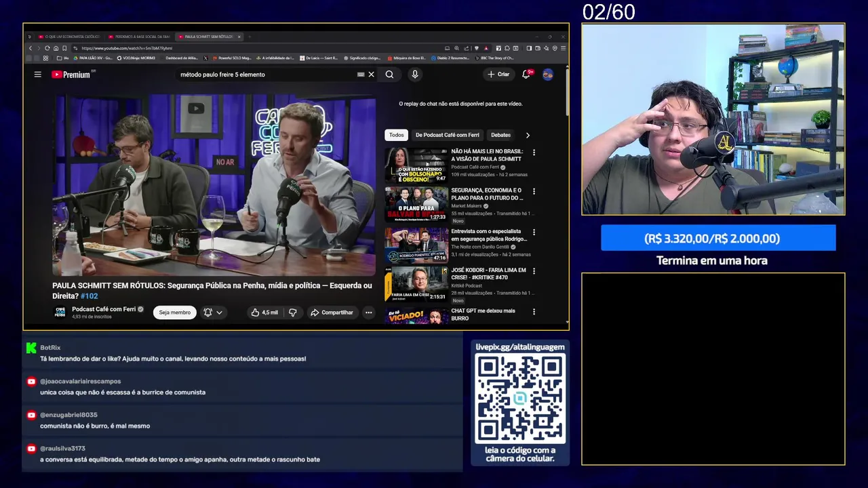Screen dimensions: 868x488
Task: Open the account avatar menu
Action: [x=547, y=75]
